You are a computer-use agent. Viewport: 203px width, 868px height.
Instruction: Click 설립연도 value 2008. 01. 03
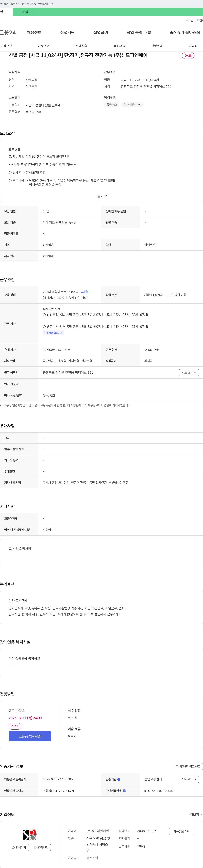pyautogui.click(x=147, y=831)
